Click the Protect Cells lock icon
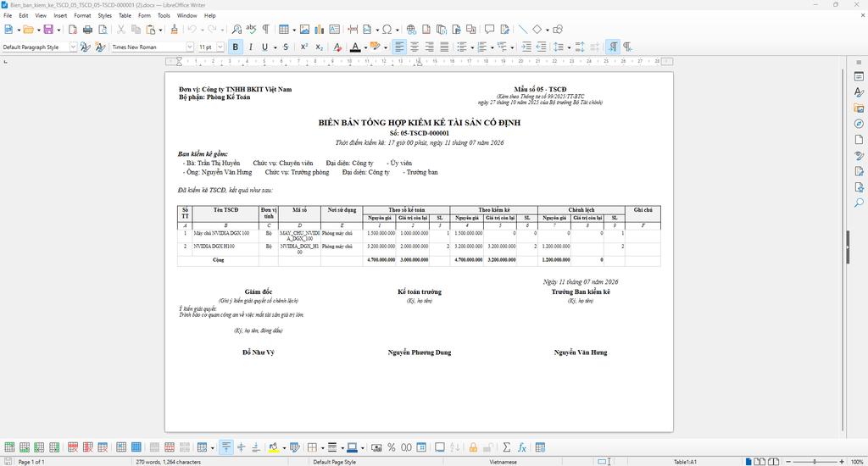This screenshot has width=868, height=466. coord(473,447)
